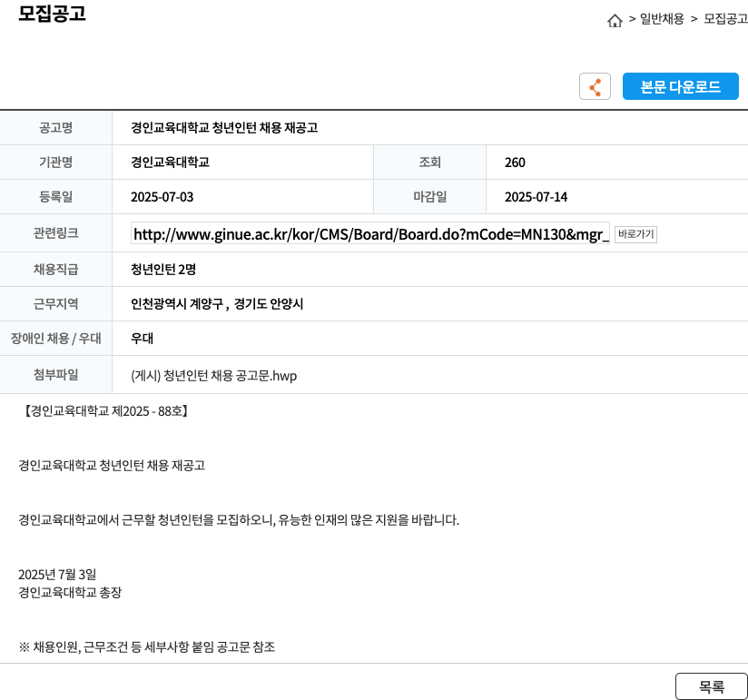Click the 인천광역시 계양구, 경기도 안양시 value
The height and width of the screenshot is (700, 748).
pos(217,304)
